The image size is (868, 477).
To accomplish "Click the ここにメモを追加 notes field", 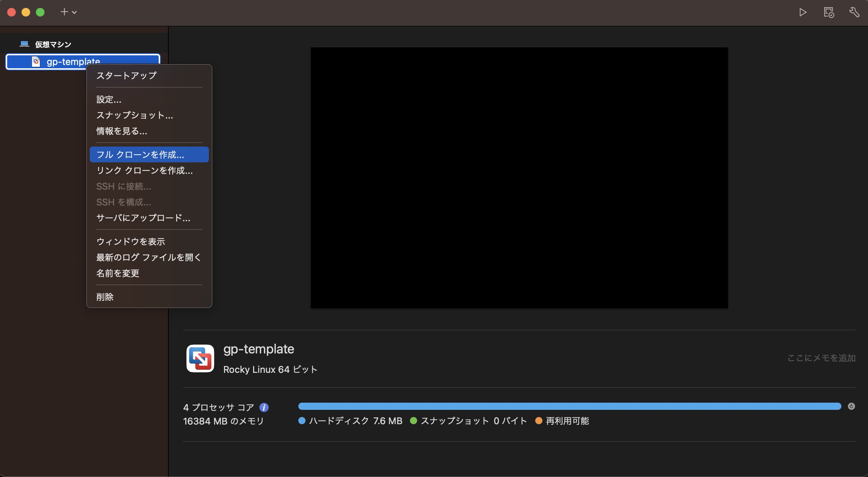I will pos(821,358).
